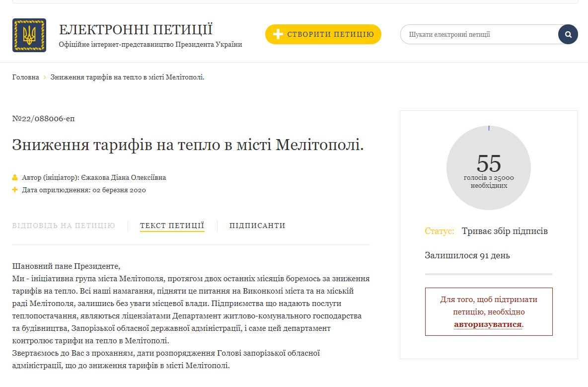
Task: Click the plus icon on Створити петицію
Action: click(x=278, y=34)
